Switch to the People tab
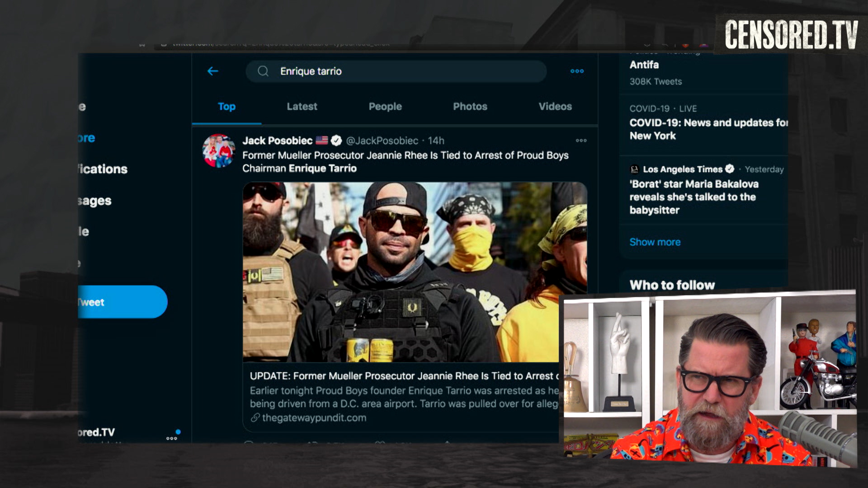868x488 pixels. pyautogui.click(x=385, y=107)
